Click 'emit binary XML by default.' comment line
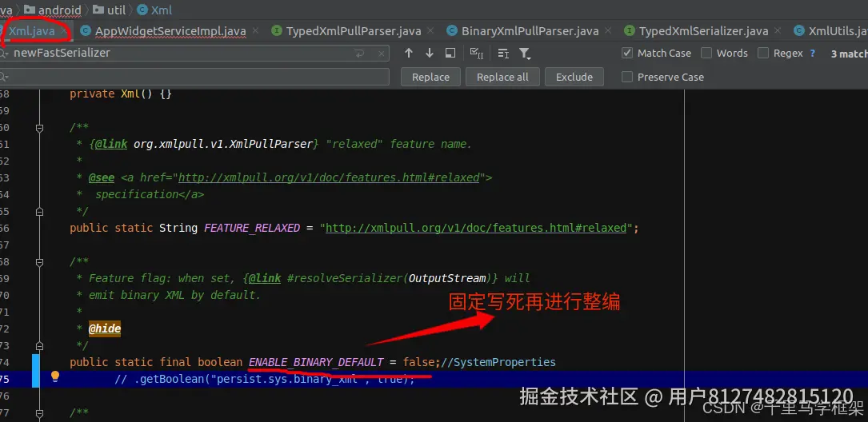Viewport: 868px width, 422px height. point(174,295)
